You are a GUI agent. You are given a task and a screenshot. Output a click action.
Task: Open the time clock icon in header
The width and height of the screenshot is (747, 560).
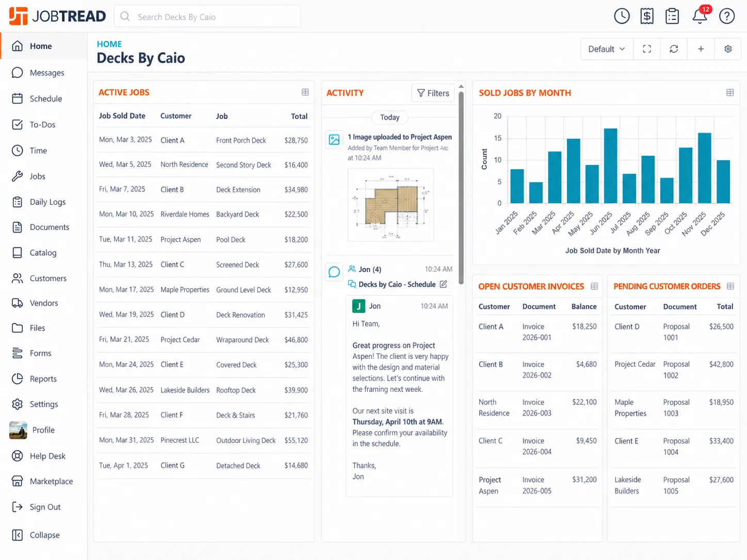[622, 16]
